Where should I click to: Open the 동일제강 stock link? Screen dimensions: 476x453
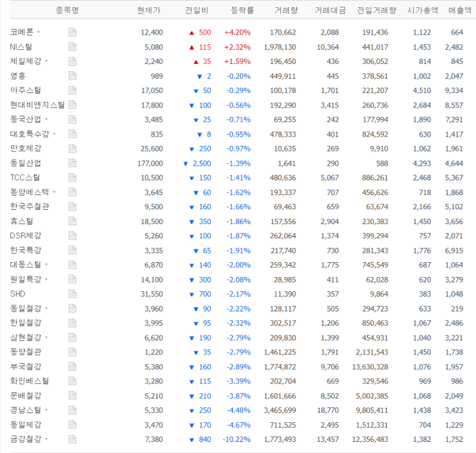click(25, 425)
